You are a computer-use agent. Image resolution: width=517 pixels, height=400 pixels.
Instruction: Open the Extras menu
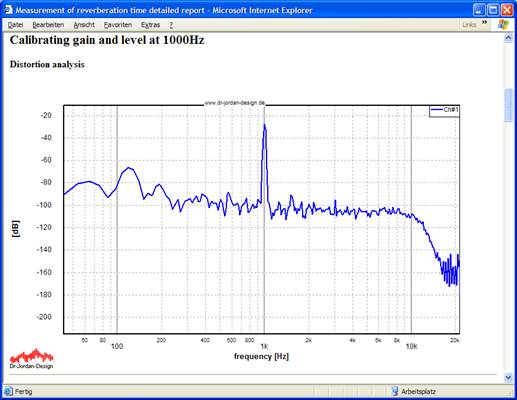point(150,25)
